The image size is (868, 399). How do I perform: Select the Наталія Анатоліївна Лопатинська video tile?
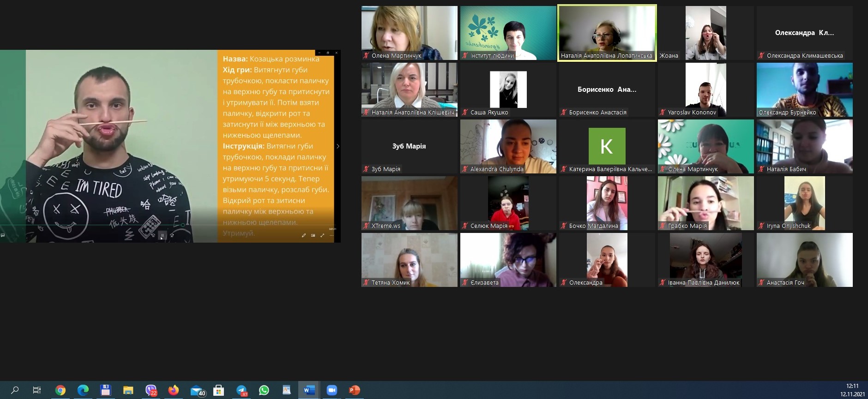pos(607,33)
